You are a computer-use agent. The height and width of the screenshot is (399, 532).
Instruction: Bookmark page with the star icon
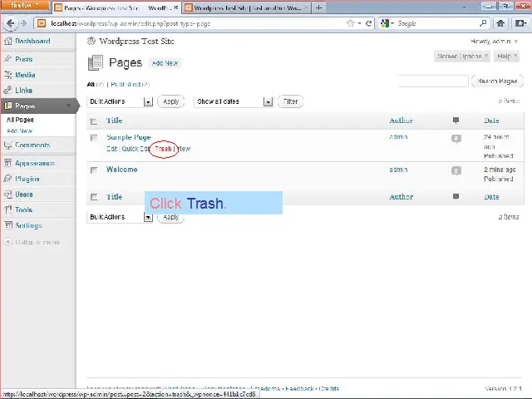click(350, 23)
